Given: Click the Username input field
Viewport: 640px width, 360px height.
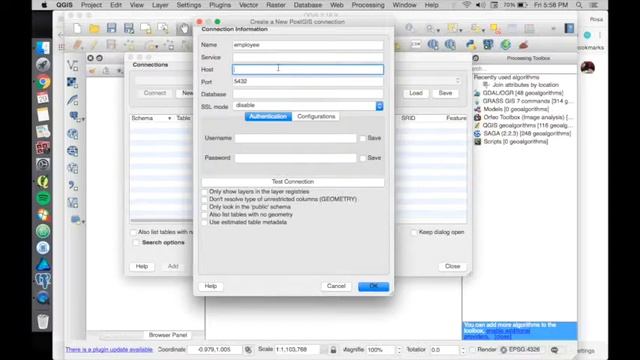Looking at the screenshot, I should (296, 138).
